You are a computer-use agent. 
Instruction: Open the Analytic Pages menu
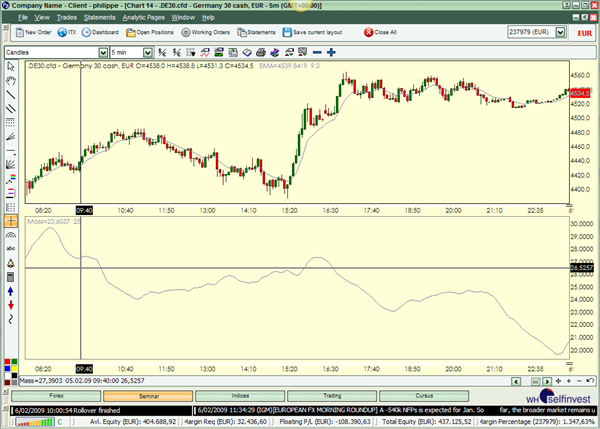tap(144, 18)
